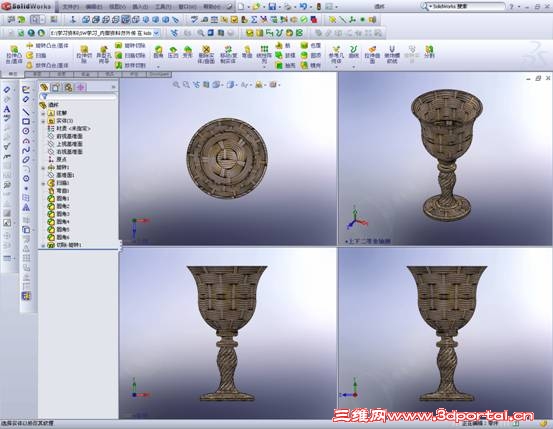The width and height of the screenshot is (553, 429).
Task: Click the SolidWorks search input field
Action: click(x=466, y=6)
